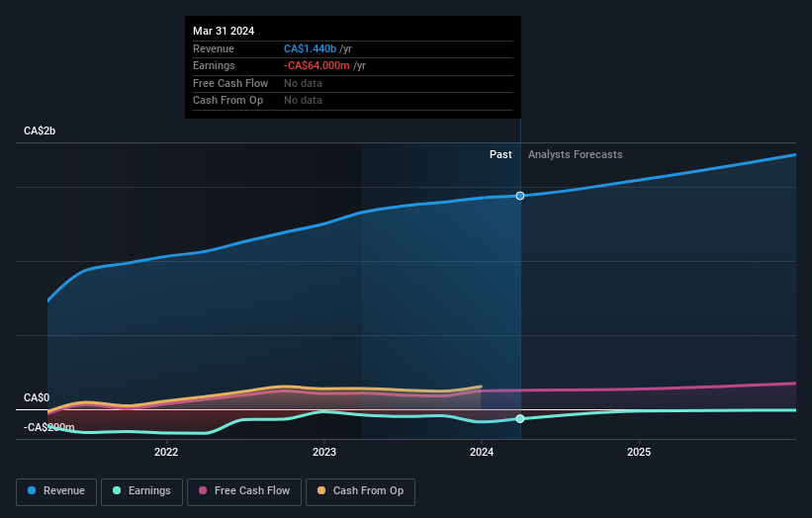The width and height of the screenshot is (812, 518).
Task: Click the 'Analysts Forecasts' label
Action: tap(575, 154)
